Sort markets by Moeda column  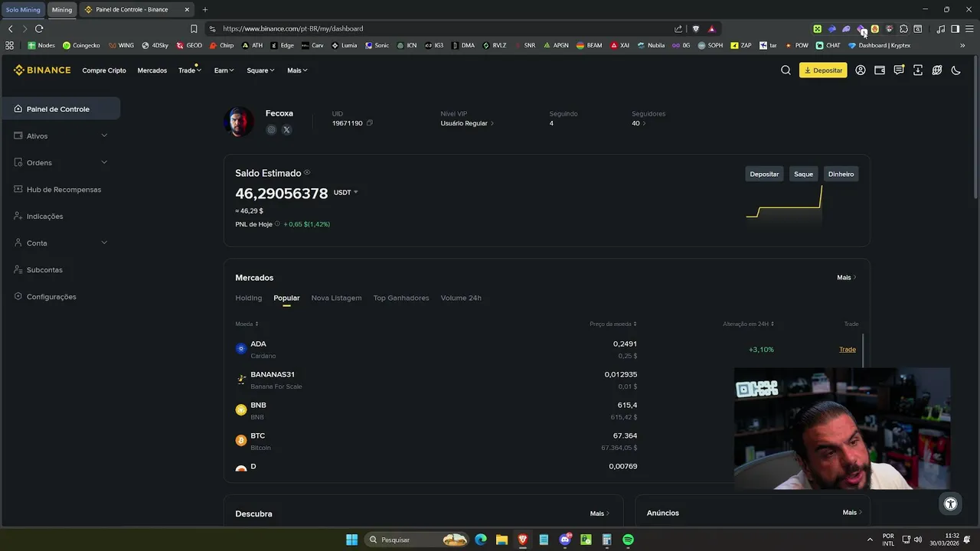[x=247, y=324]
